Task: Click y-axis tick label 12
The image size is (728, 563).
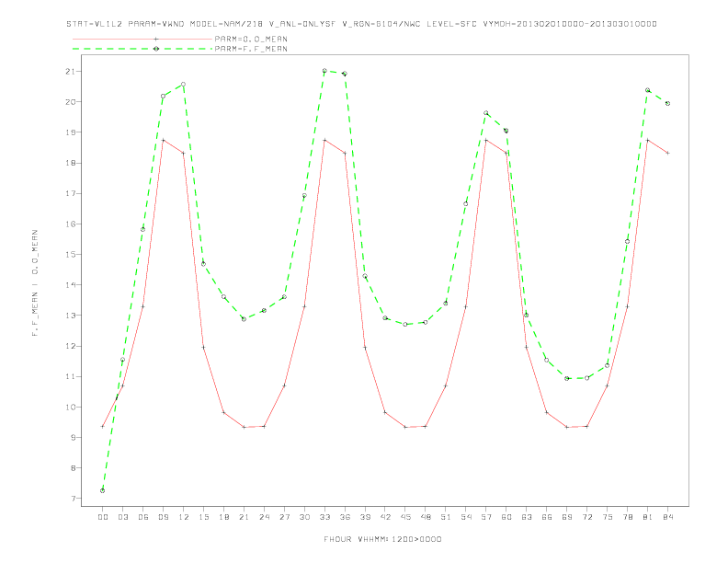Action: [70, 346]
